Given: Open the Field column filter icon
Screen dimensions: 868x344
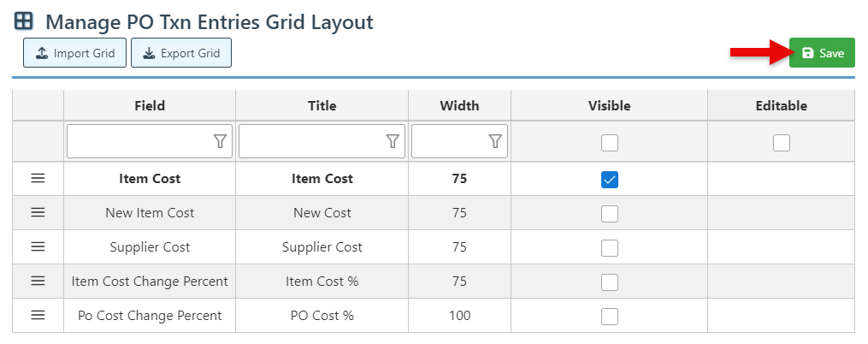Looking at the screenshot, I should click(x=220, y=142).
